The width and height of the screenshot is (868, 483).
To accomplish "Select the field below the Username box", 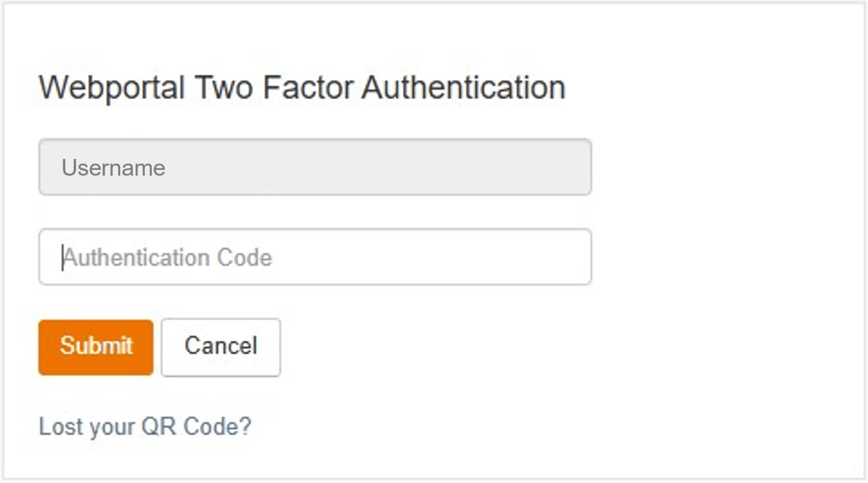I will 315,257.
